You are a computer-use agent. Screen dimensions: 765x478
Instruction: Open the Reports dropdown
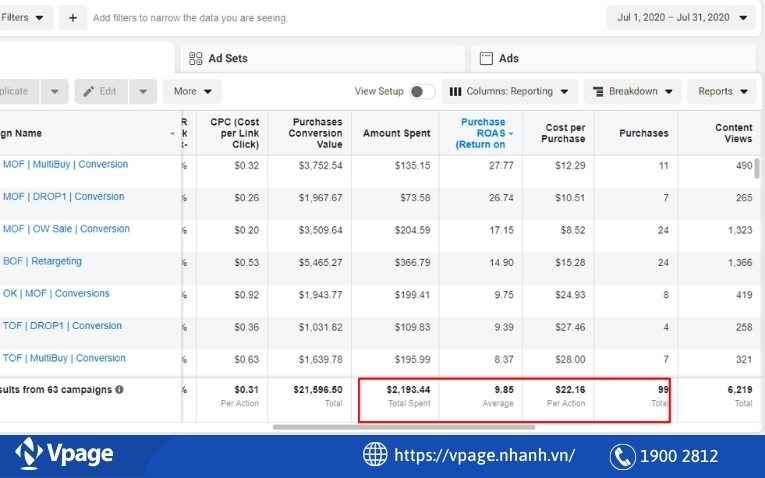point(723,92)
